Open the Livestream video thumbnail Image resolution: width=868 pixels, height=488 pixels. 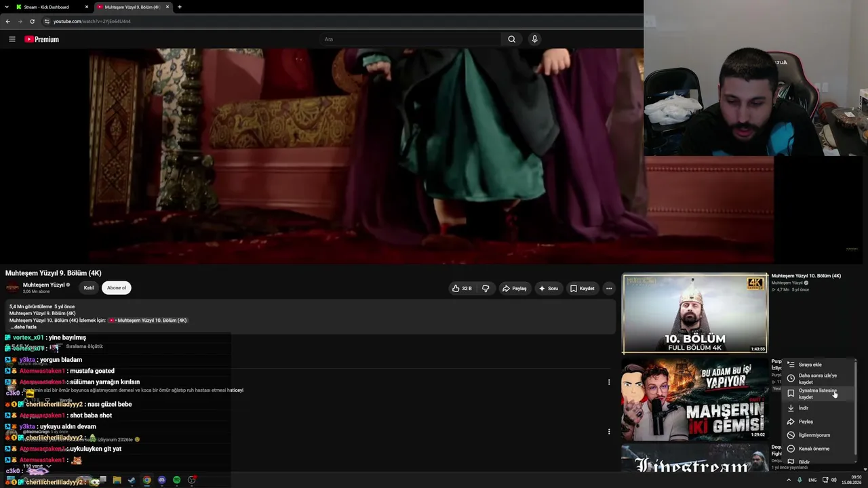point(695,458)
